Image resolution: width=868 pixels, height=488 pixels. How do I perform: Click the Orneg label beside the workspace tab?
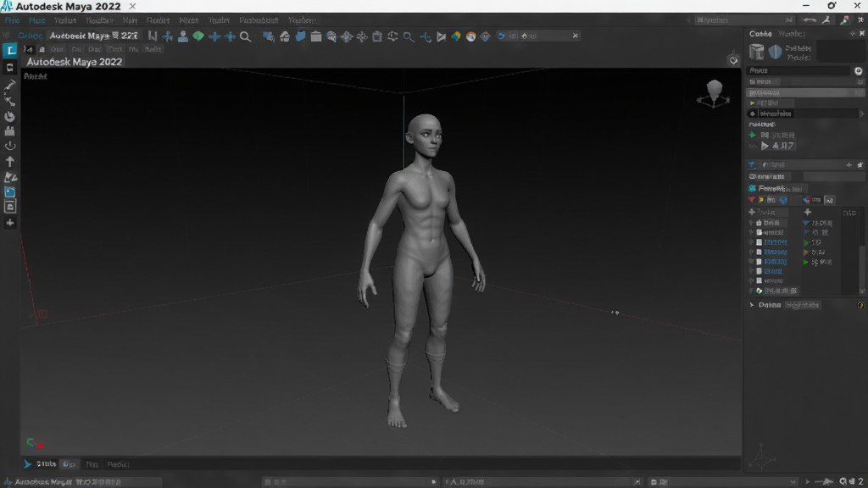tap(30, 36)
